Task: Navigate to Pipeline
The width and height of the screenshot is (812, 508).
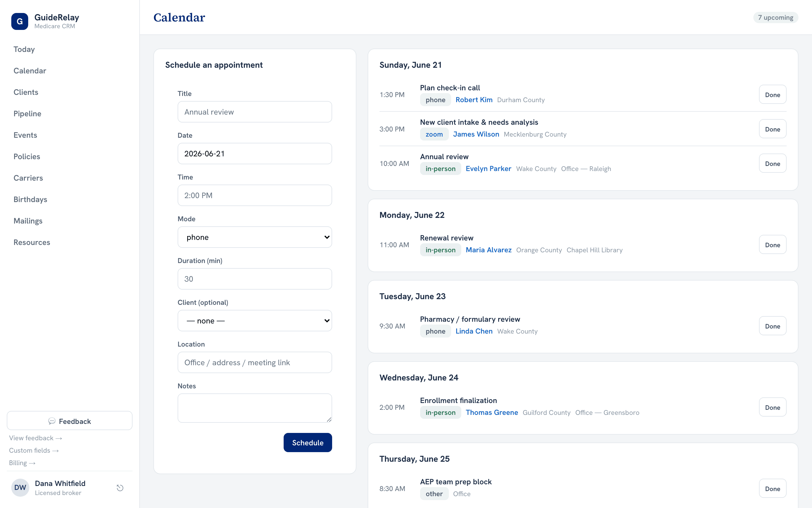Action: tap(28, 114)
